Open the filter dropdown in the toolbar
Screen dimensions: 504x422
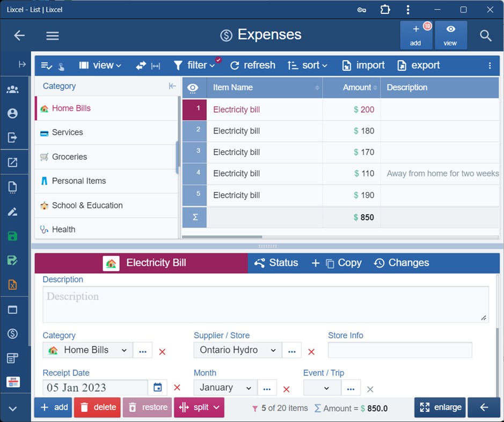(196, 65)
